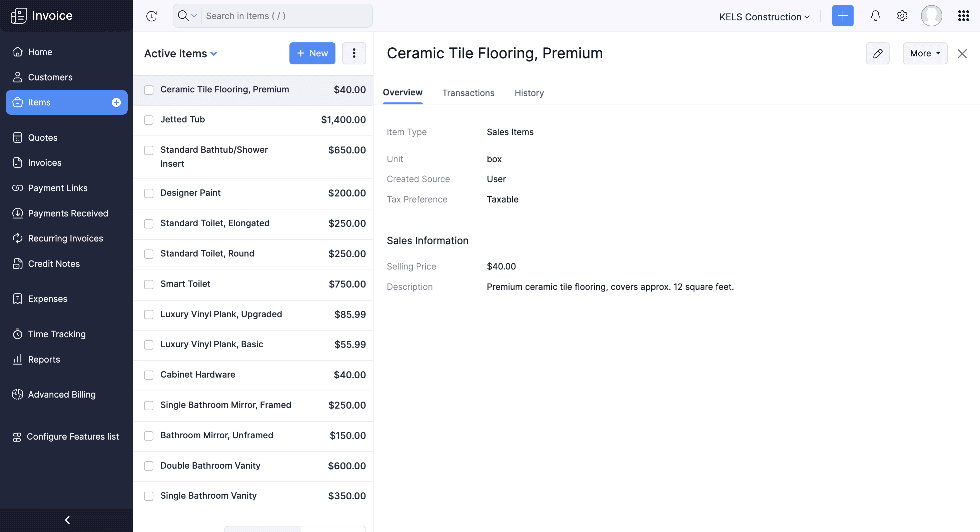The height and width of the screenshot is (532, 980).
Task: Check the Ceramic Tile Flooring, Premium checkbox
Action: pyautogui.click(x=149, y=90)
